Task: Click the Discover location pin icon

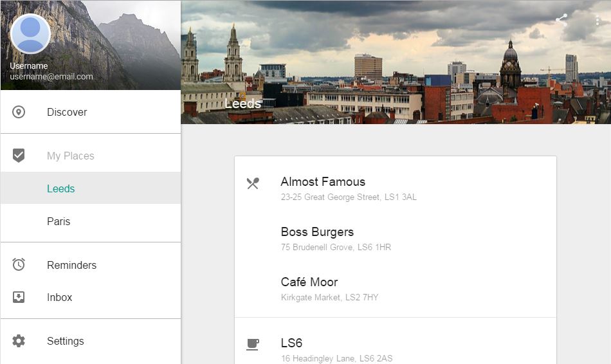Action: click(x=19, y=112)
